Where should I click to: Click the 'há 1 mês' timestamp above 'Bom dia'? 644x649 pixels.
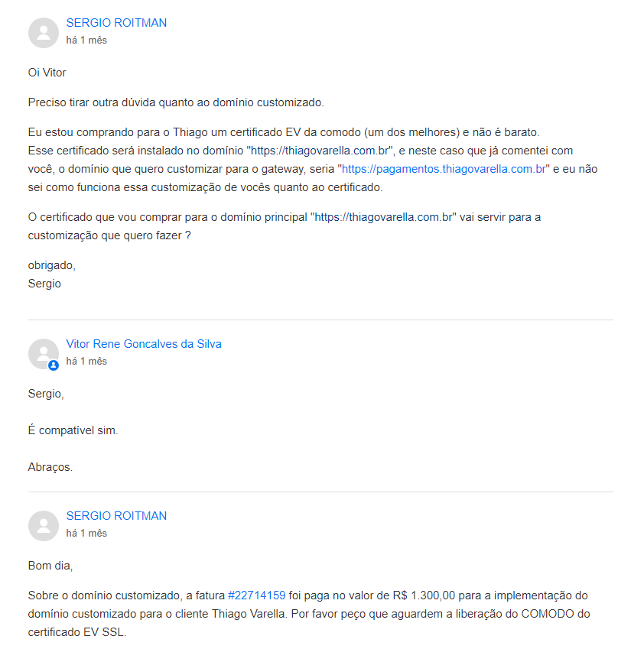(x=86, y=533)
